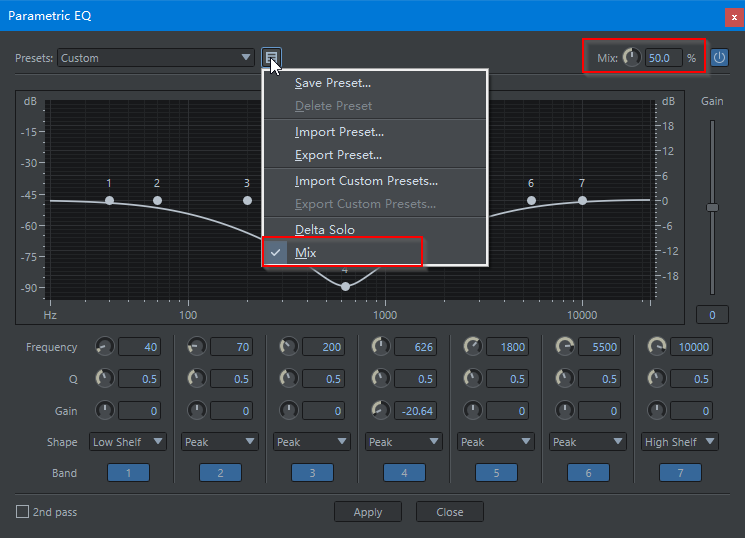Toggle Band 2 on or off

(x=220, y=473)
